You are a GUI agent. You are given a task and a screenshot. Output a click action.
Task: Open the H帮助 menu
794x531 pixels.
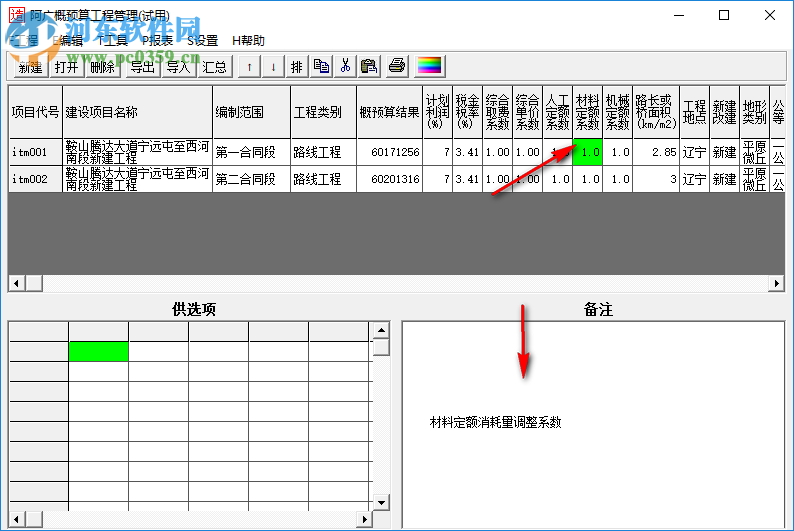[248, 40]
